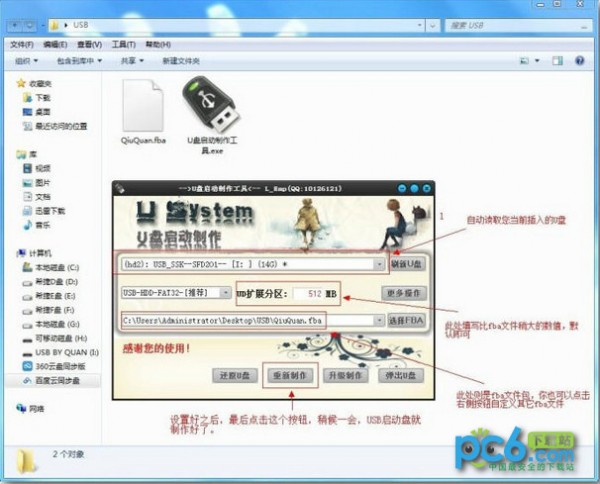Open USB BY QUAN (I:) drive
600x484 pixels.
[61, 352]
